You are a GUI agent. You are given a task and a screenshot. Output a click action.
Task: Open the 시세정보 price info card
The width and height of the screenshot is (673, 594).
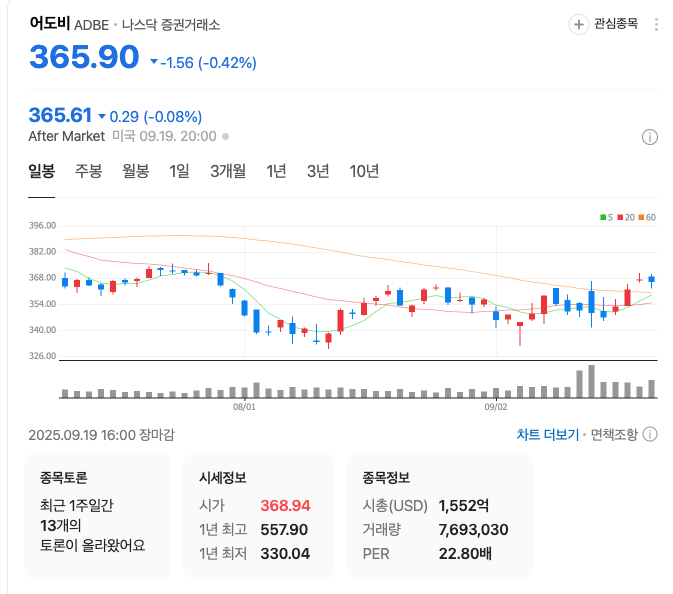[259, 515]
